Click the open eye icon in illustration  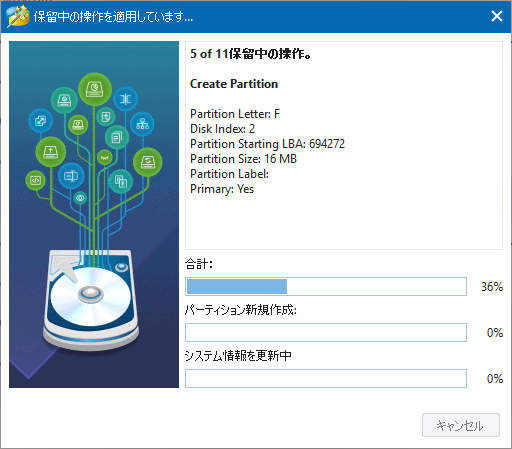pyautogui.click(x=80, y=198)
